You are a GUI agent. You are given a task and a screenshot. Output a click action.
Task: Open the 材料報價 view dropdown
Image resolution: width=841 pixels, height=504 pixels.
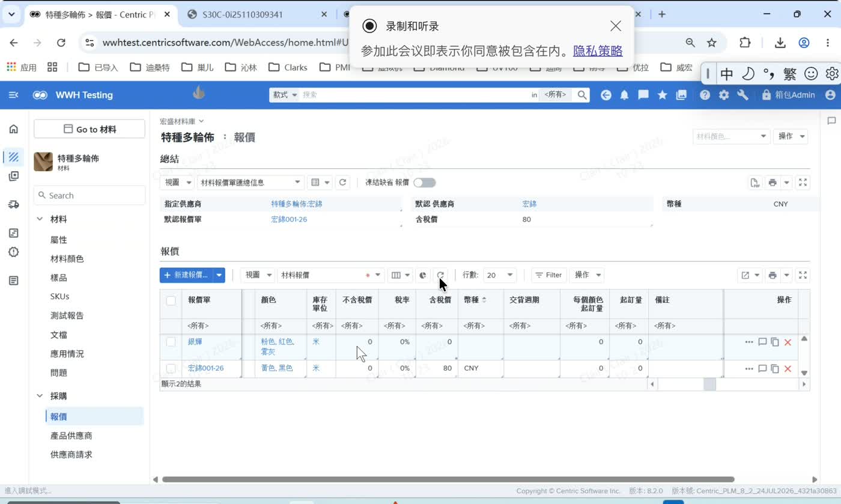pyautogui.click(x=330, y=275)
